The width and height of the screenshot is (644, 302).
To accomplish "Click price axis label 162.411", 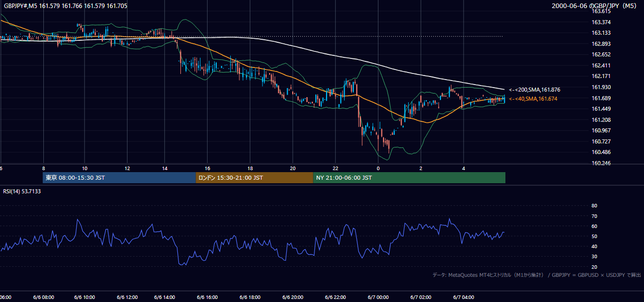I will [601, 65].
